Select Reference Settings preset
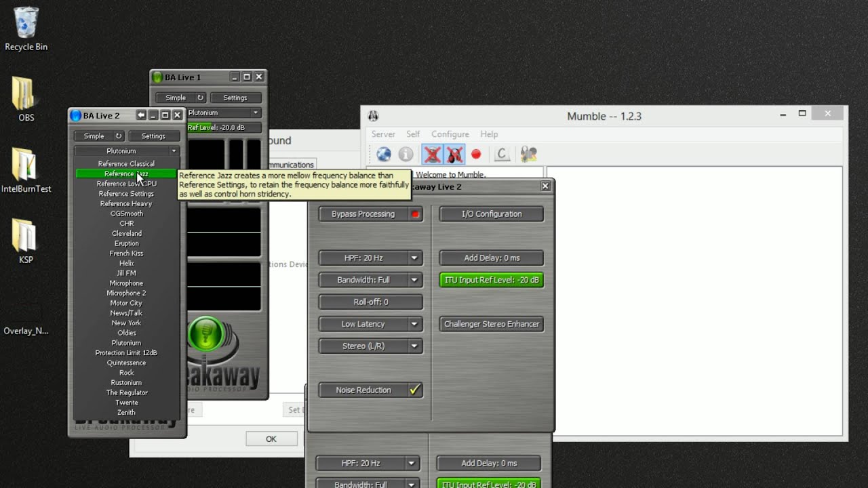 (126, 194)
